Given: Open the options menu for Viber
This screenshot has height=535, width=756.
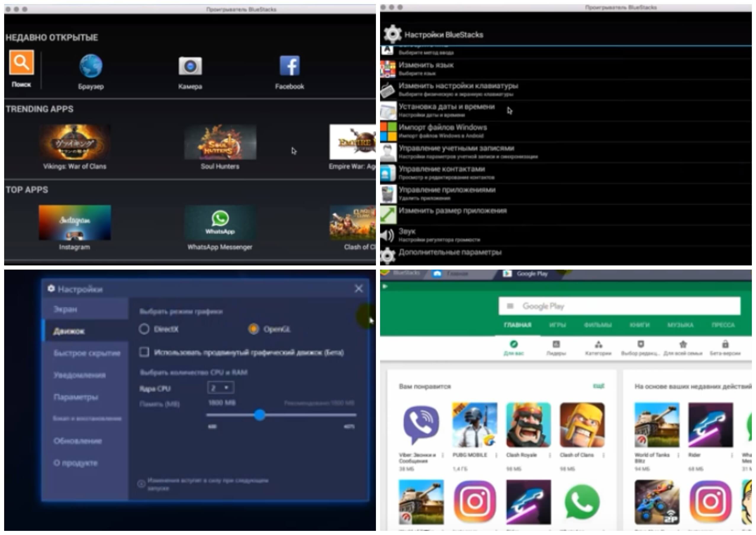Looking at the screenshot, I should pos(443,455).
